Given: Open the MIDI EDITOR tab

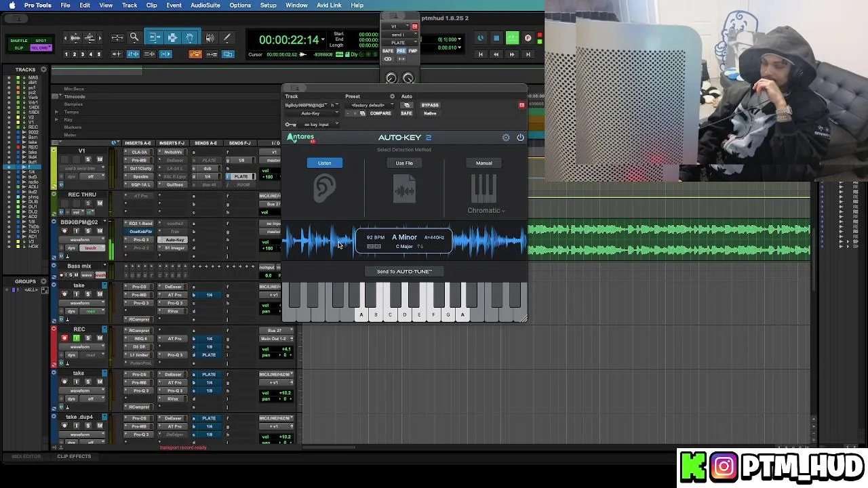Looking at the screenshot, I should pos(26,456).
